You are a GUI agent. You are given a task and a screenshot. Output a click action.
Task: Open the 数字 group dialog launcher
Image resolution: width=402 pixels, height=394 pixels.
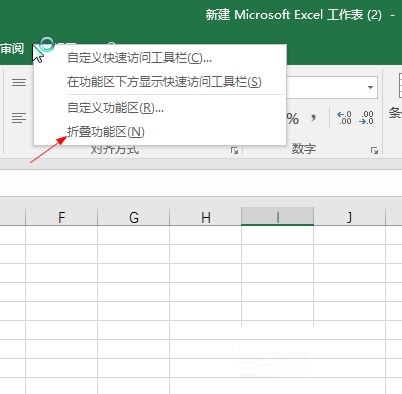[374, 151]
